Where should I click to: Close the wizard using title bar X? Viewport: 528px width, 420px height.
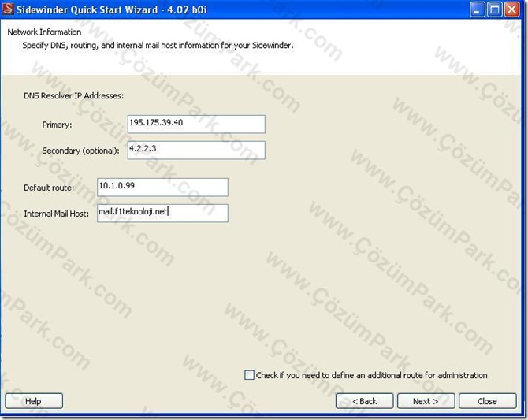click(511, 9)
